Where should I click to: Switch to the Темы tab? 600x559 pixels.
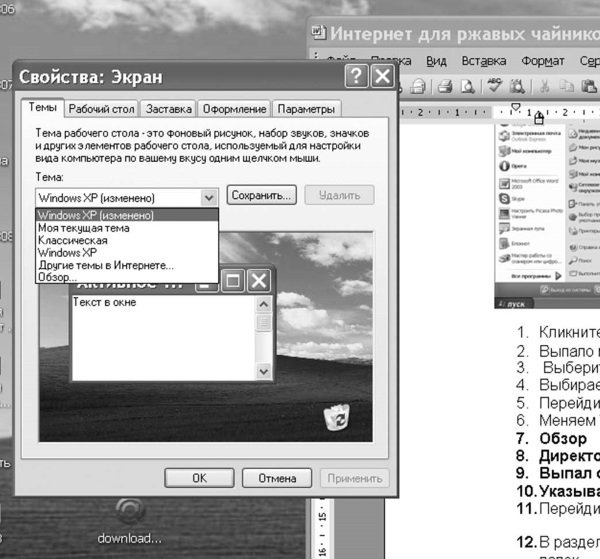click(43, 108)
